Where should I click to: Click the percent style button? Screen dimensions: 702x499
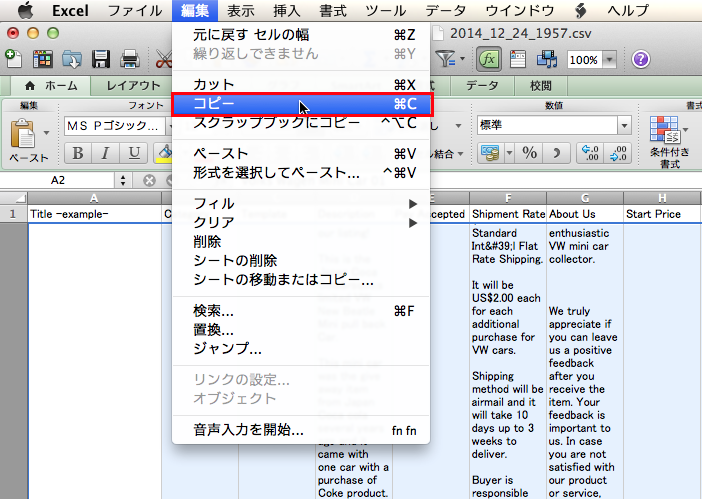tap(529, 152)
